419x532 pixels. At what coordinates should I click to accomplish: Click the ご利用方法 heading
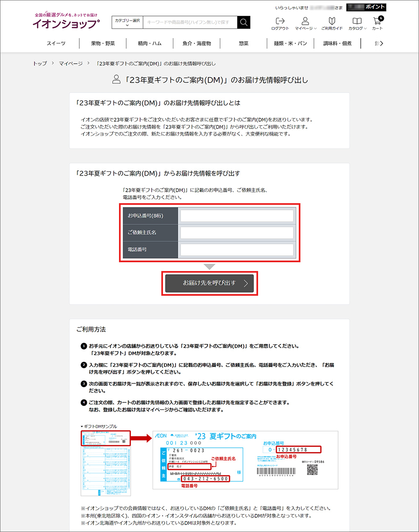91,330
